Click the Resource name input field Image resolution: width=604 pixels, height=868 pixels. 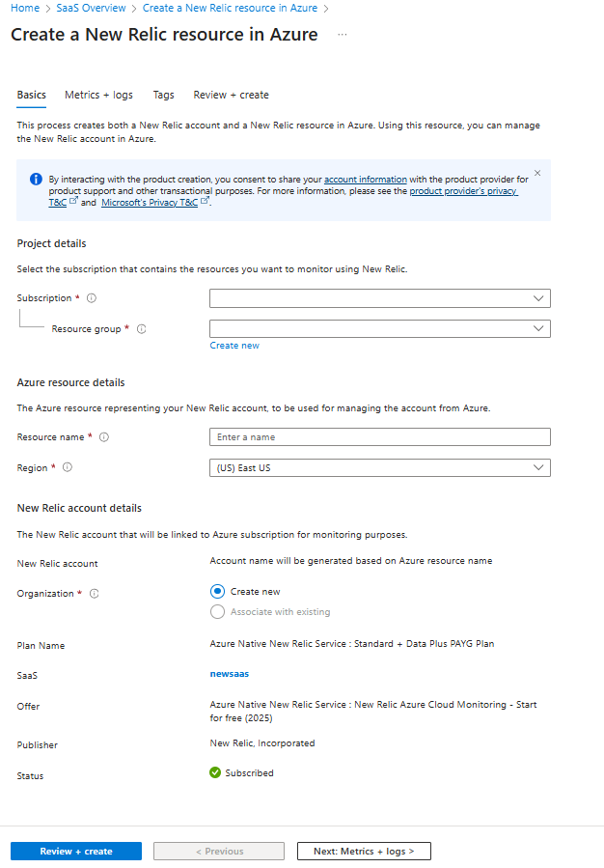click(x=379, y=436)
